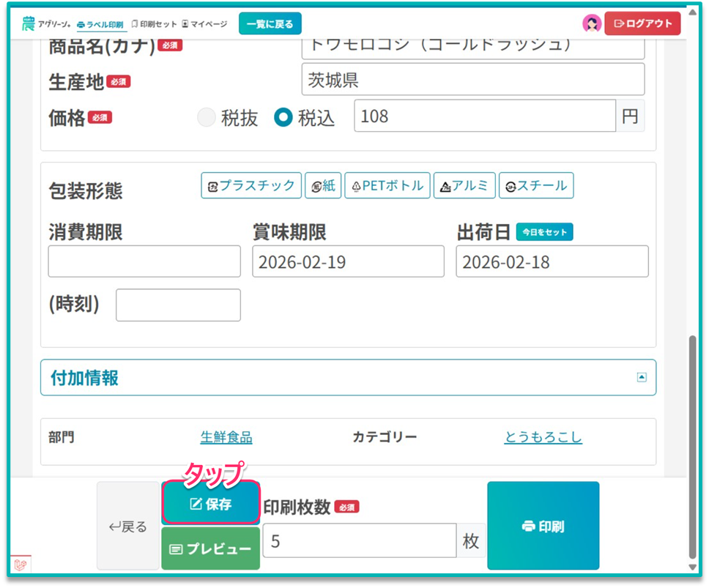Select the 税込 radio button
The image size is (709, 588).
pyautogui.click(x=283, y=117)
